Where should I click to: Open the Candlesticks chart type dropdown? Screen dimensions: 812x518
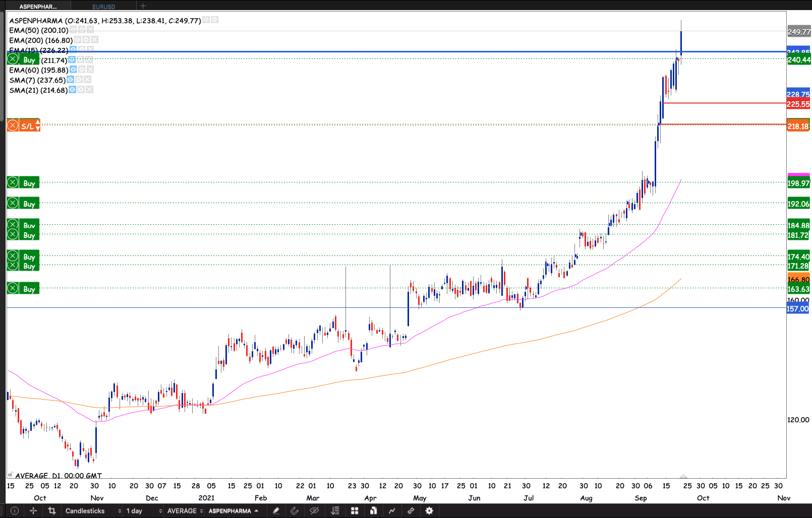point(93,510)
